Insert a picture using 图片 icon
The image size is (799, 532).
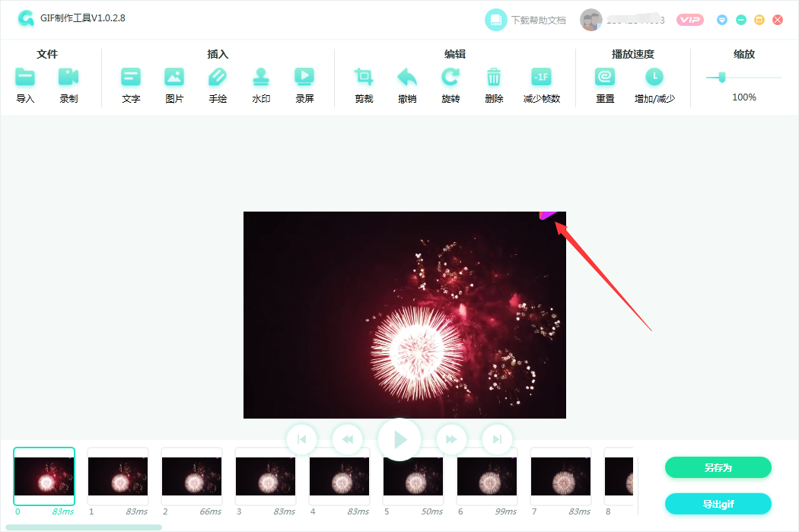click(174, 78)
